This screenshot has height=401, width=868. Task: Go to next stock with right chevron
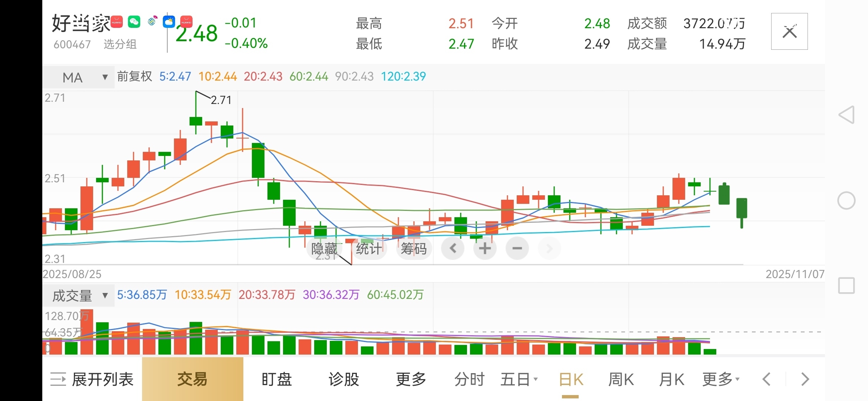(x=805, y=379)
